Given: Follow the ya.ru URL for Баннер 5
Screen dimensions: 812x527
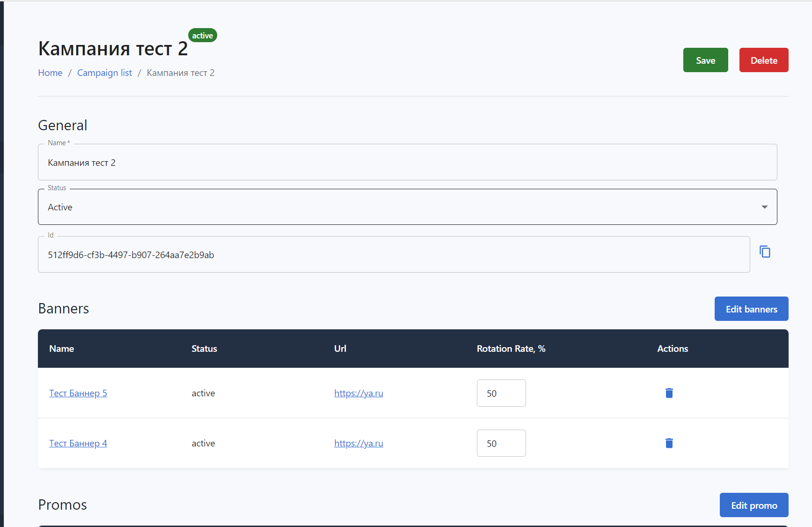Looking at the screenshot, I should pos(358,393).
